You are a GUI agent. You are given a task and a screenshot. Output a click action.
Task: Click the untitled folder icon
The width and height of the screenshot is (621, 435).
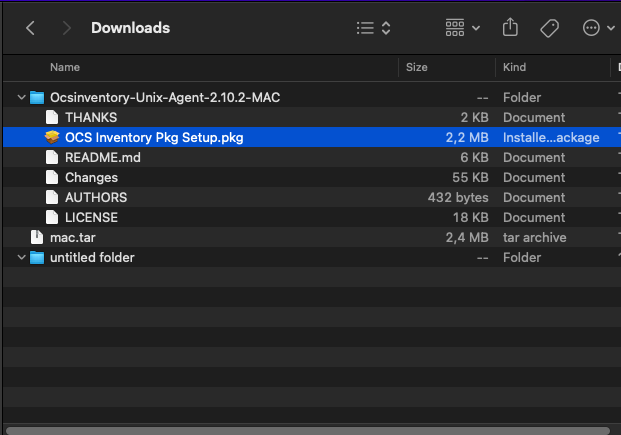click(x=37, y=258)
